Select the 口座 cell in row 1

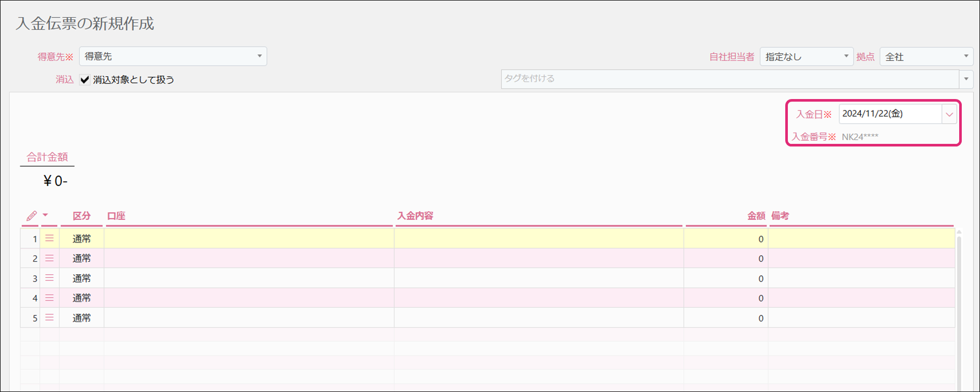pos(248,239)
